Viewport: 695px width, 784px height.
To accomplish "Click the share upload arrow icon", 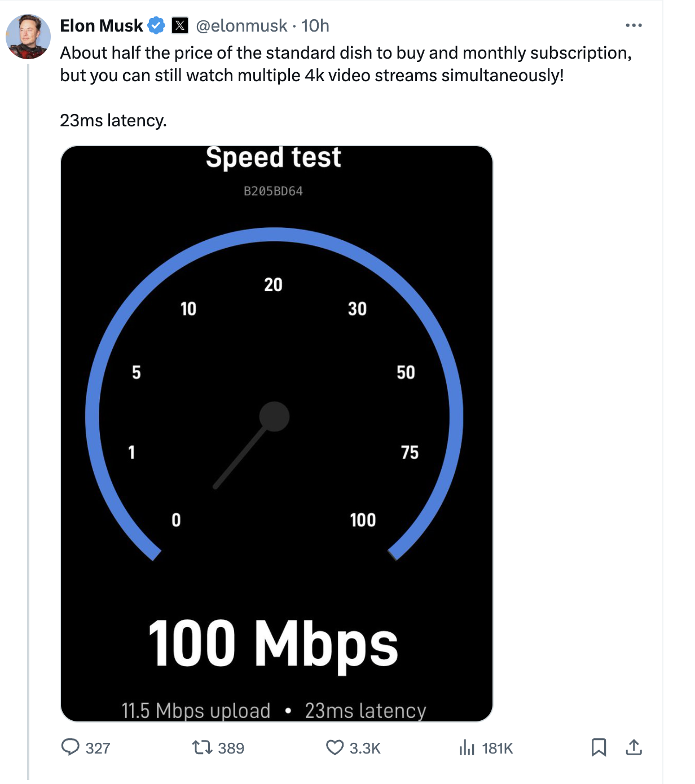I will point(634,747).
